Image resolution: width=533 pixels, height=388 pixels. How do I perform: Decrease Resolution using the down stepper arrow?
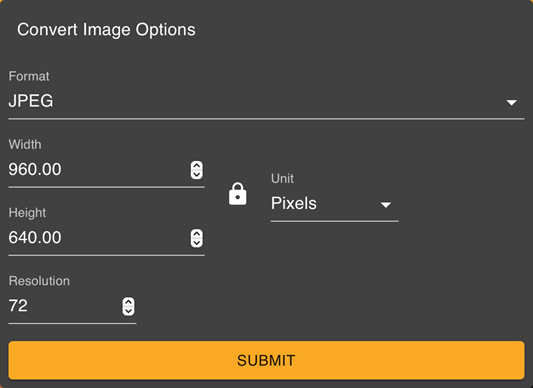tap(128, 311)
